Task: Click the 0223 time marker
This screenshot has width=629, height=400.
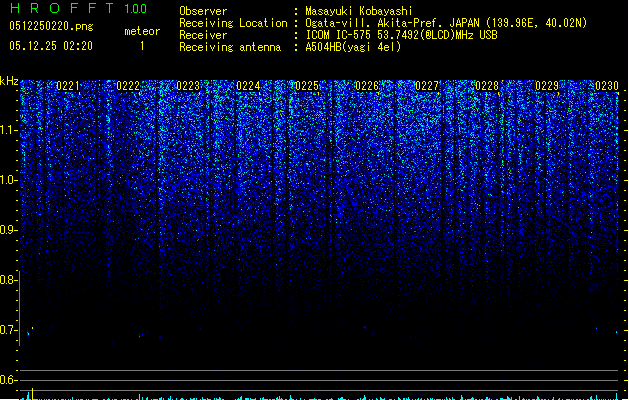Action: [x=188, y=86]
